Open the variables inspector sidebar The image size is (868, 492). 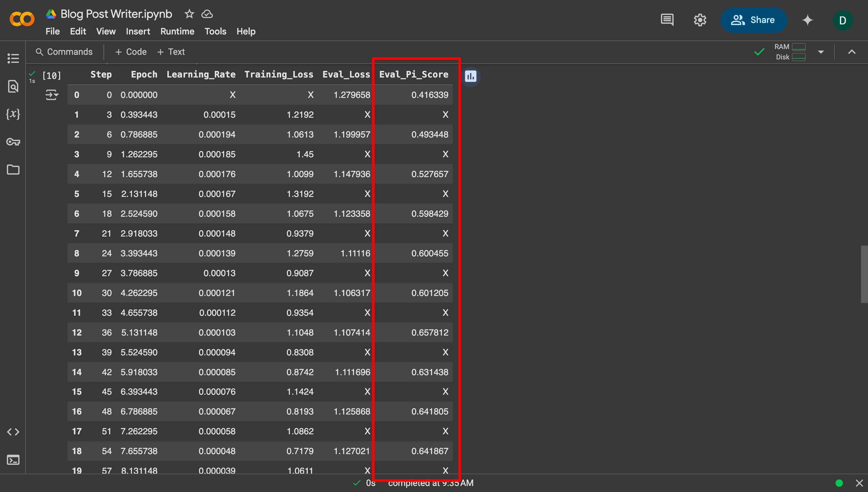(13, 114)
